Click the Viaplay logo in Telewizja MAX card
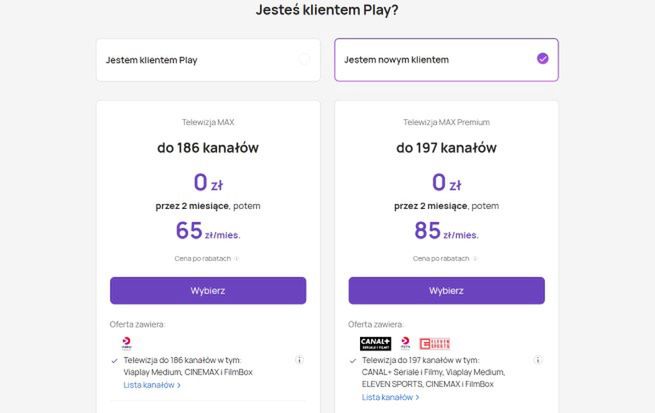Image resolution: width=655 pixels, height=413 pixels. tap(125, 342)
